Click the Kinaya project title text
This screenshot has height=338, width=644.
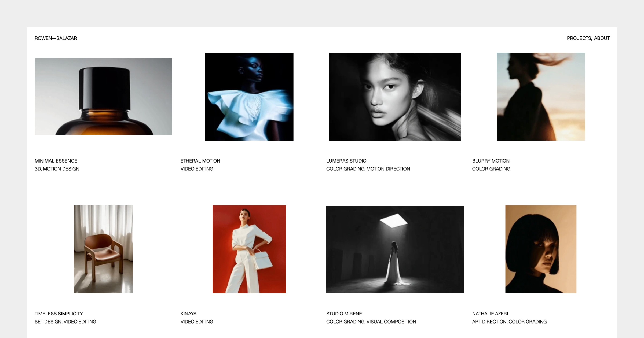pos(188,314)
